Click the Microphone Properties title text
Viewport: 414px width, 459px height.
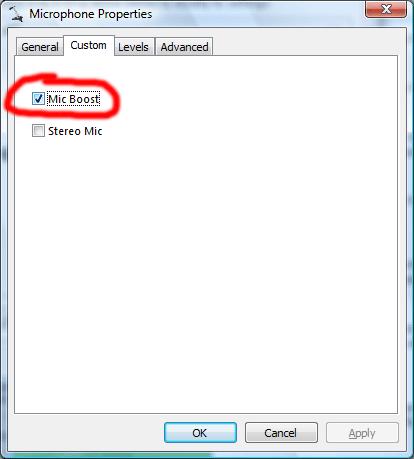(x=91, y=14)
